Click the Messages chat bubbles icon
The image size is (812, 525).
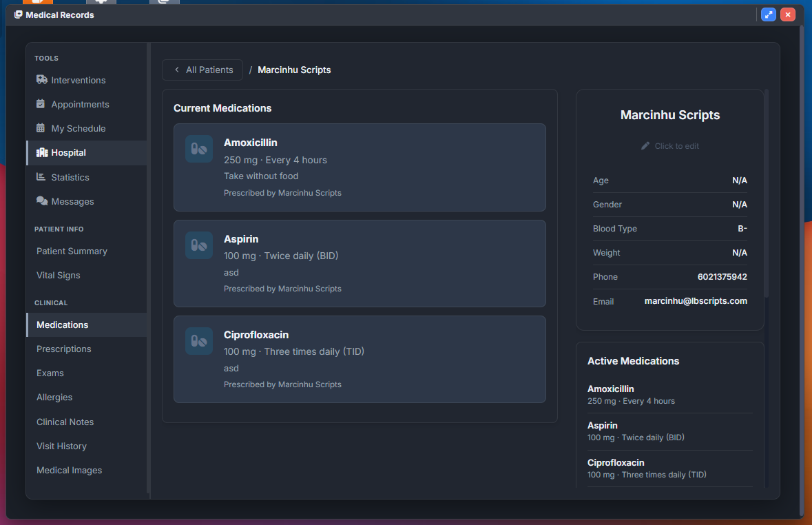point(42,201)
